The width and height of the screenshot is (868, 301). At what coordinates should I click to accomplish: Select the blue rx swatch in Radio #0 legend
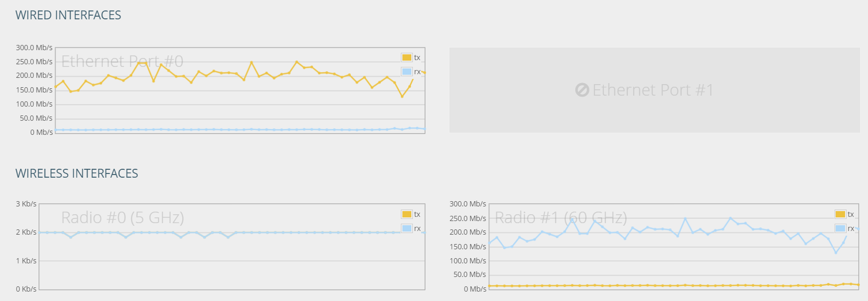407,228
